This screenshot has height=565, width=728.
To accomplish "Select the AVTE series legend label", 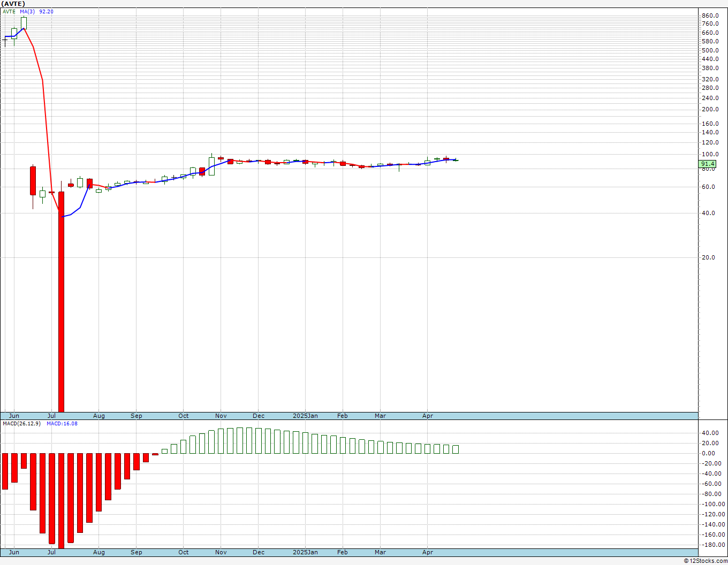I will [10, 11].
